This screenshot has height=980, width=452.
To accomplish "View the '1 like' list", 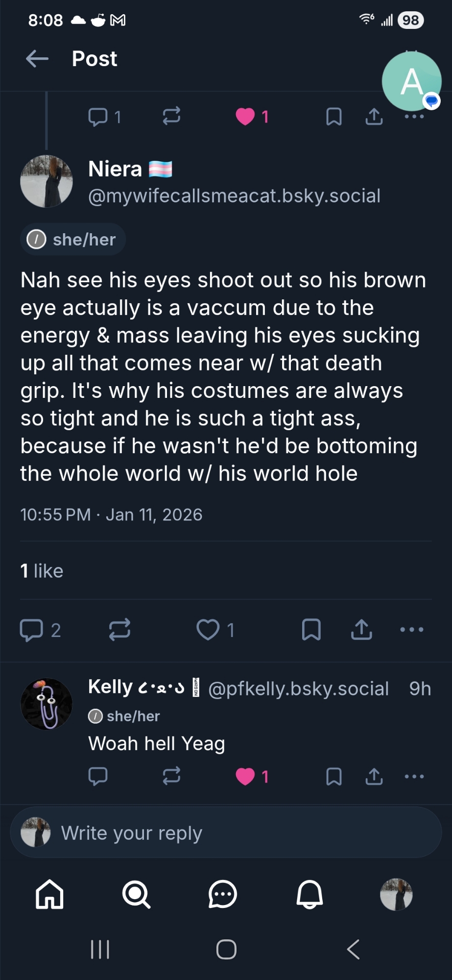I will 42,571.
